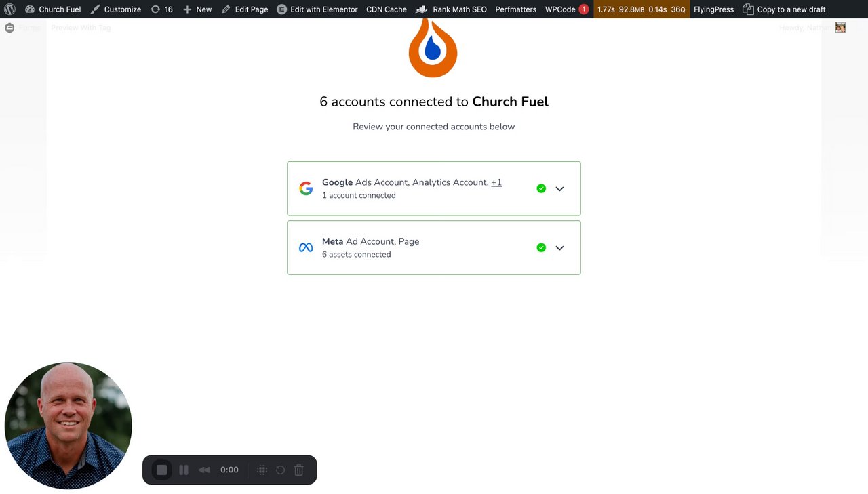Open the Rank Math SEO menu
868x494 pixels.
click(459, 9)
